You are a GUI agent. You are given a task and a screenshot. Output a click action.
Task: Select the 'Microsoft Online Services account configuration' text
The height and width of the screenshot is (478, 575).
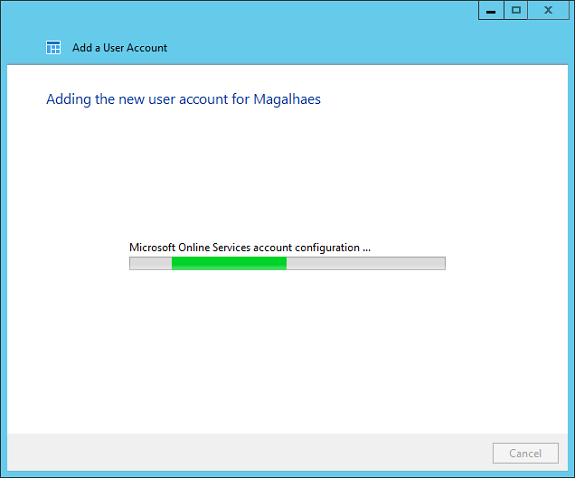(250, 248)
